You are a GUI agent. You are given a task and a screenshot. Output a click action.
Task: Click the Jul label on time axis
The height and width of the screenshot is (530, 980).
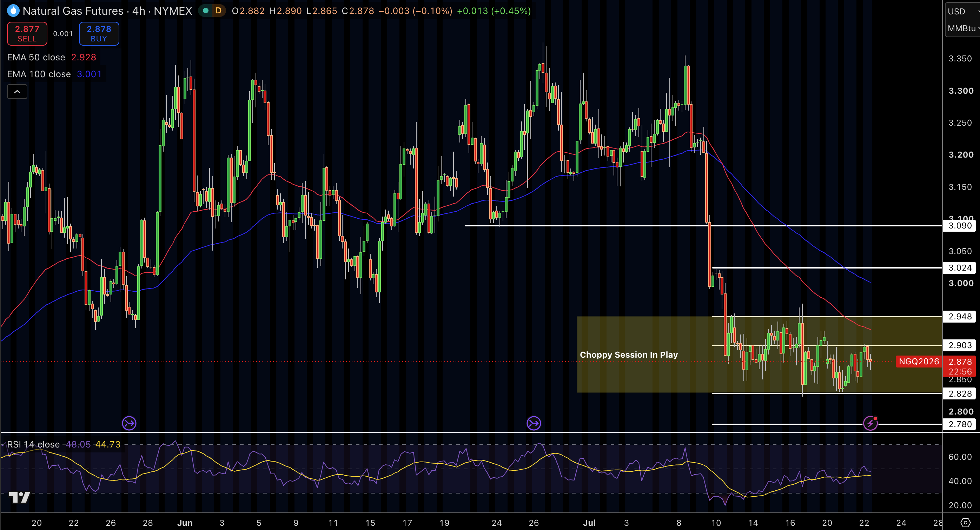click(x=589, y=522)
